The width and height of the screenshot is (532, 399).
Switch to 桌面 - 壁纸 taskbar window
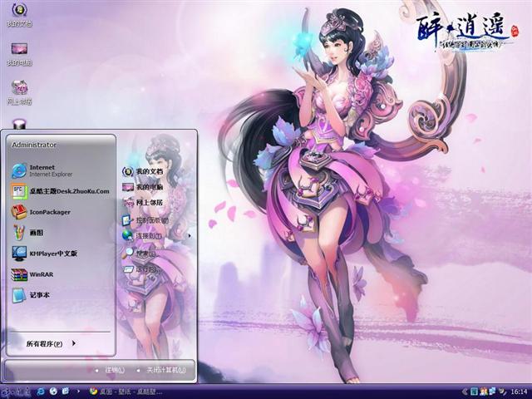point(126,392)
